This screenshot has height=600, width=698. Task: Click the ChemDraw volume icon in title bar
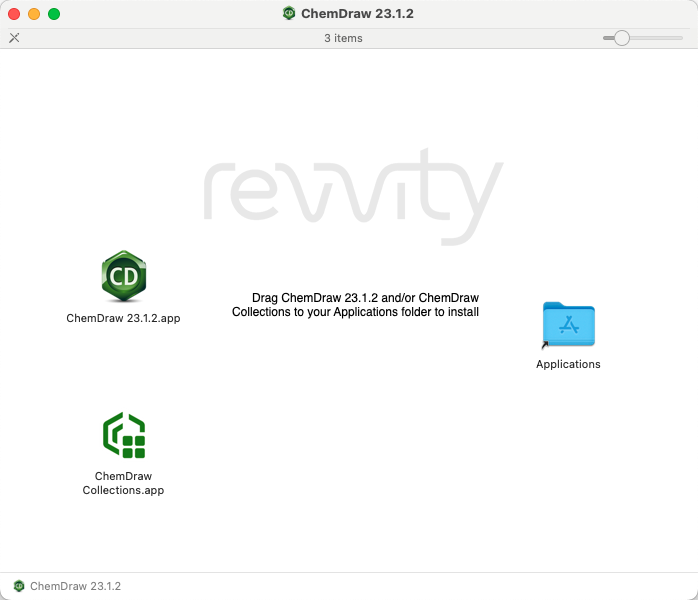tap(289, 13)
